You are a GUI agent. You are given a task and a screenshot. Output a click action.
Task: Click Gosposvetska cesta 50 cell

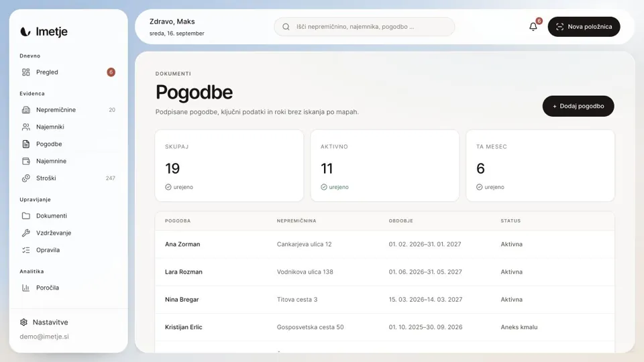pyautogui.click(x=310, y=327)
